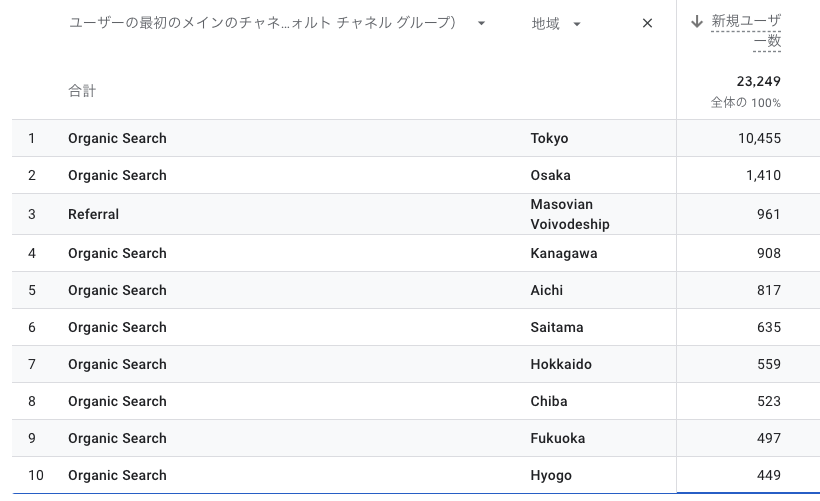
Task: Select the Masovian Voivodeship region cell
Action: [x=570, y=214]
